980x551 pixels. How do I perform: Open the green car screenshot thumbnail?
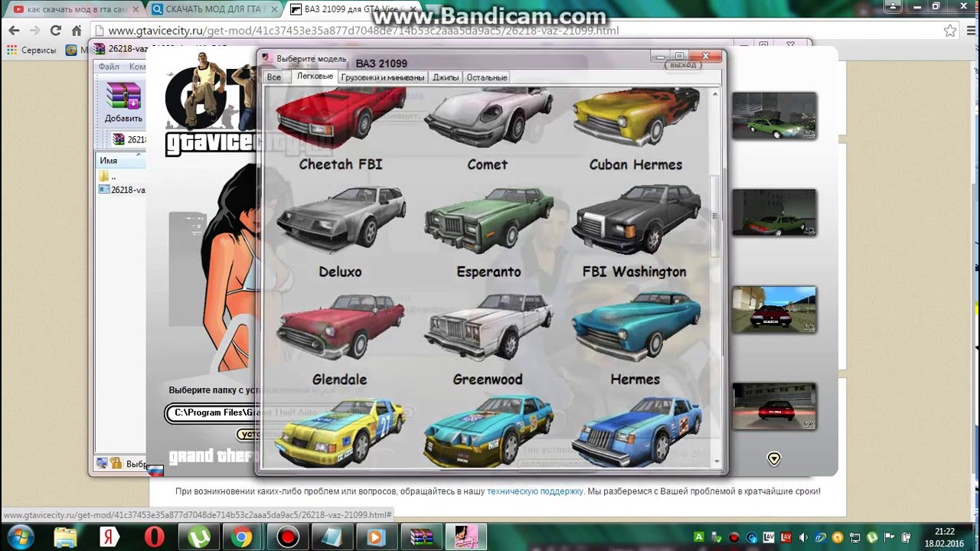point(774,116)
